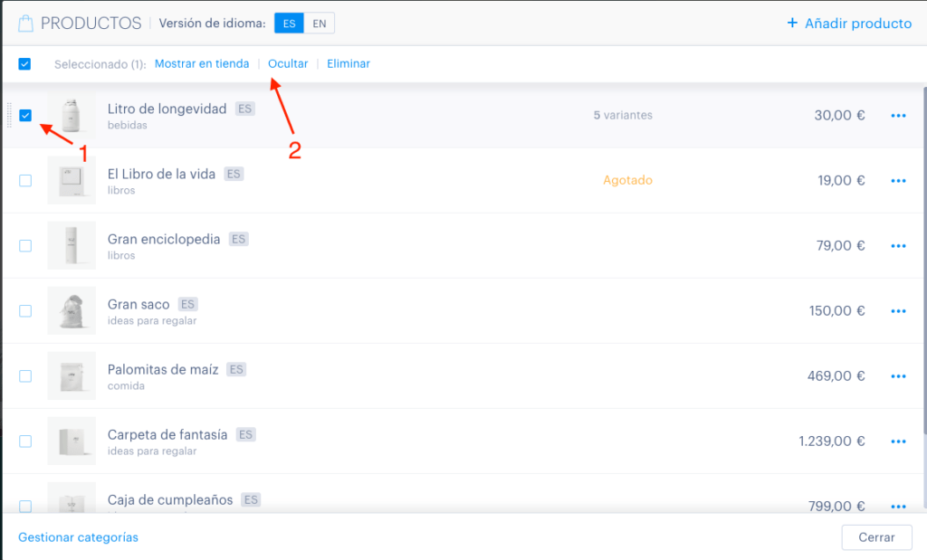927x560 pixels.
Task: Open options menu for Palomitas de maíz
Action: (x=898, y=376)
